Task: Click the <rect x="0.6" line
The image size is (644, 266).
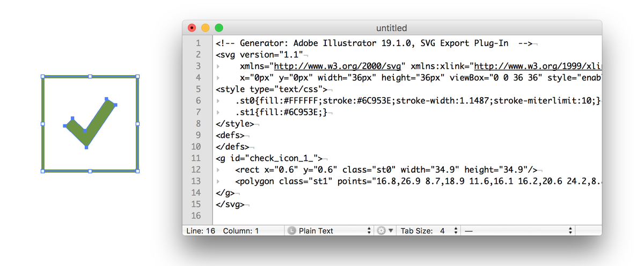Action: 386,169
